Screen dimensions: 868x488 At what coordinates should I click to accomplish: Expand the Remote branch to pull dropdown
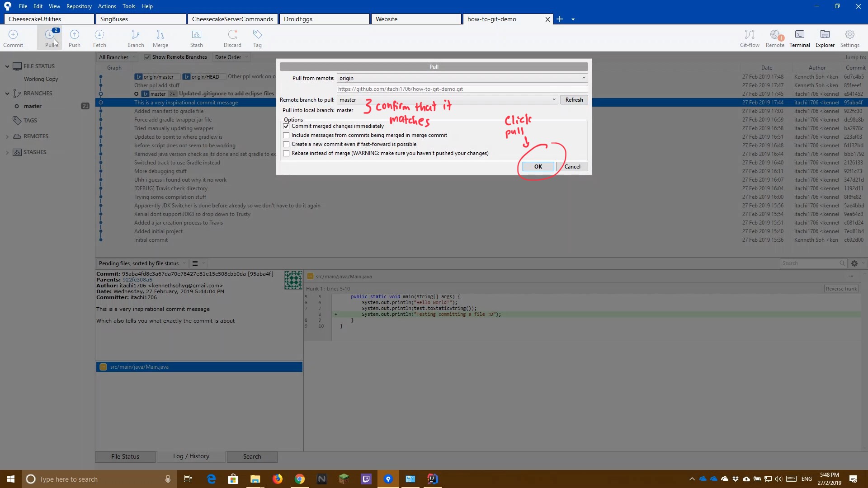[x=553, y=99]
